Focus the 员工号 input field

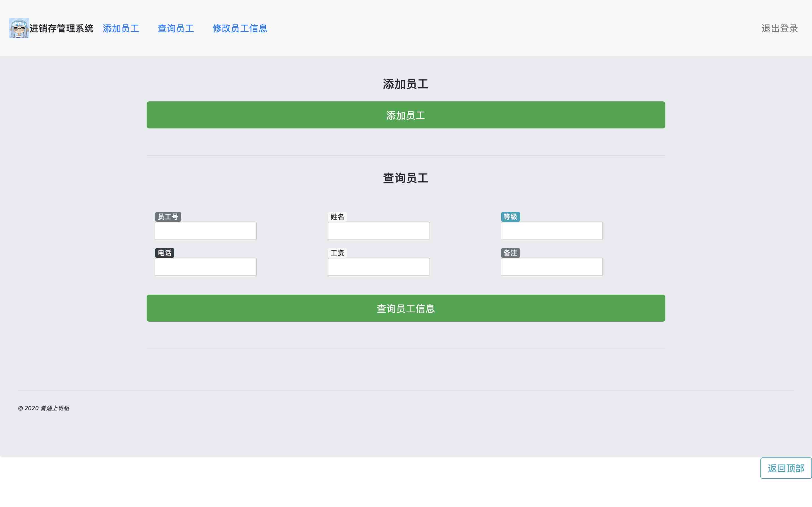pyautogui.click(x=205, y=231)
